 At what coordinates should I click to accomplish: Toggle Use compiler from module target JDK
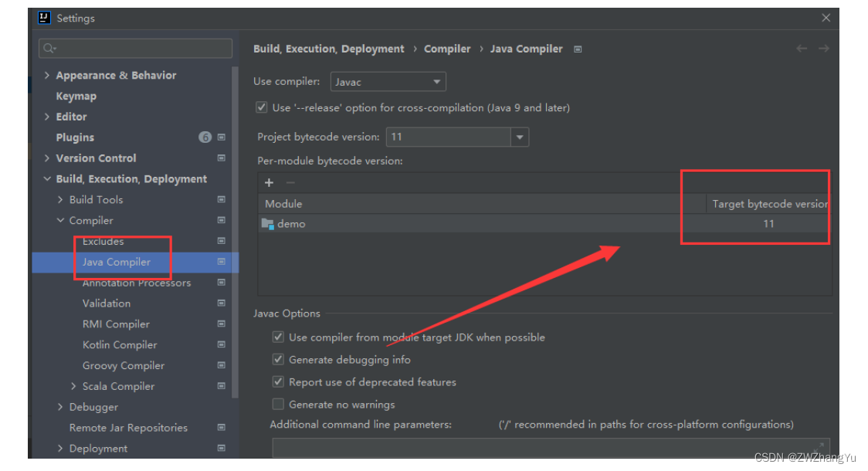tap(278, 337)
